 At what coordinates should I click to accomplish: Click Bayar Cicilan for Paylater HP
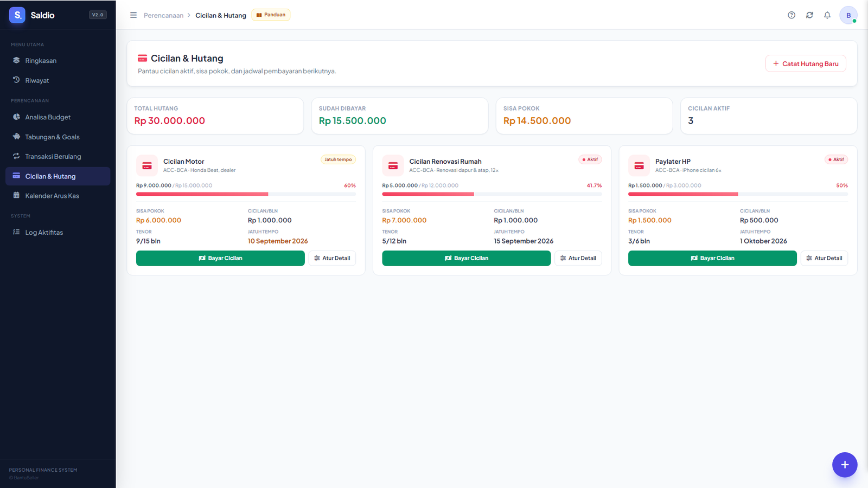[712, 258]
